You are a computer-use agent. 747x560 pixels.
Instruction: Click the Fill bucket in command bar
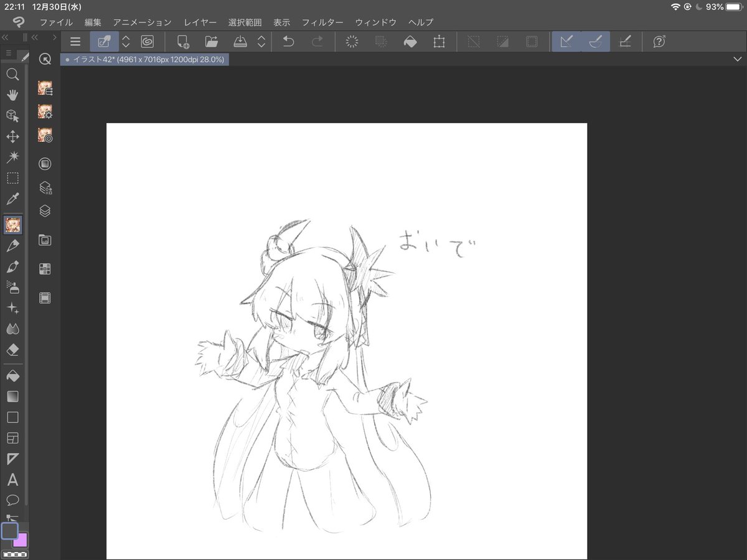410,42
